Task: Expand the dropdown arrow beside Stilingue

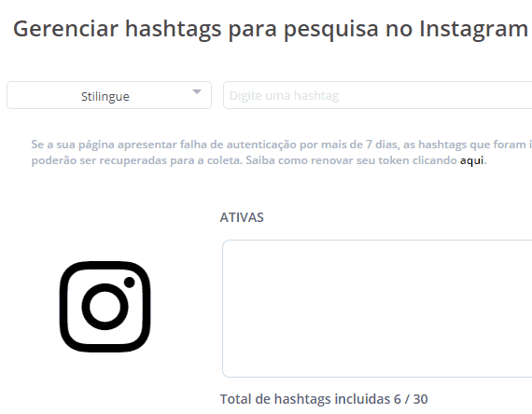Action: (x=197, y=92)
